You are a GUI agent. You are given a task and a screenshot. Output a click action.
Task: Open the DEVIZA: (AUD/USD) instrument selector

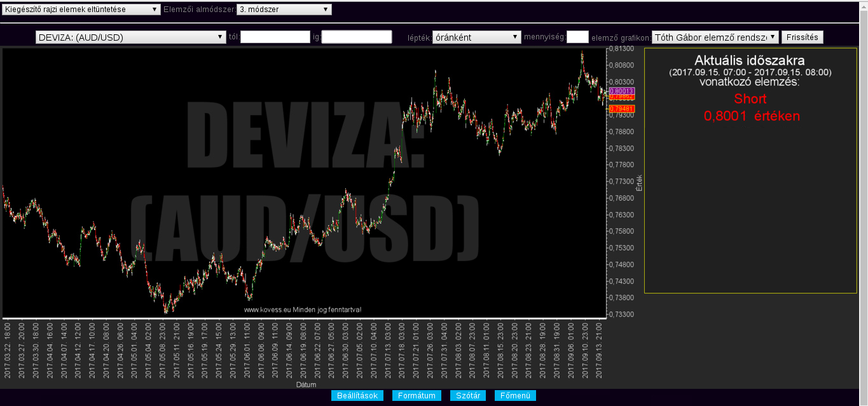click(130, 37)
